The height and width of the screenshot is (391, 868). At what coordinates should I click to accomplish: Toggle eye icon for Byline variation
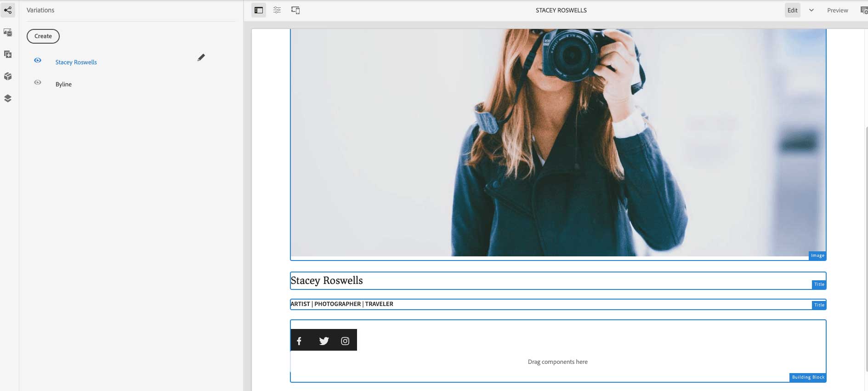point(38,83)
